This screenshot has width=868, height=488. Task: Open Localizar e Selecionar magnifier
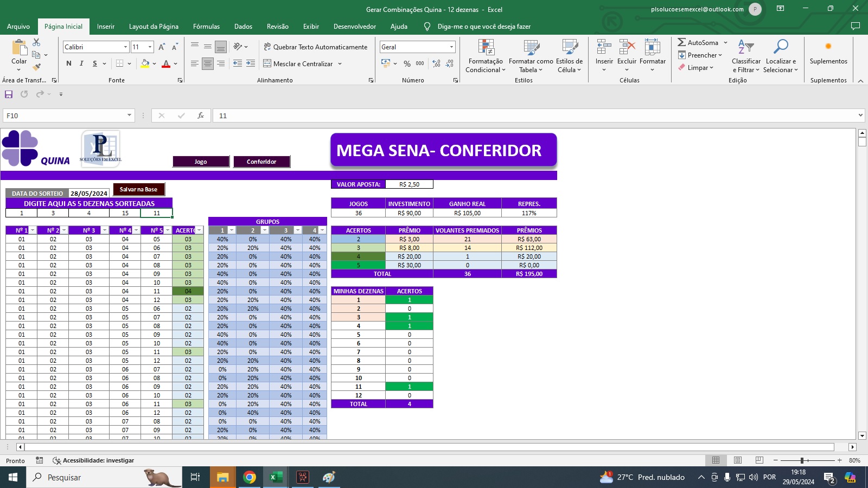[x=781, y=47]
